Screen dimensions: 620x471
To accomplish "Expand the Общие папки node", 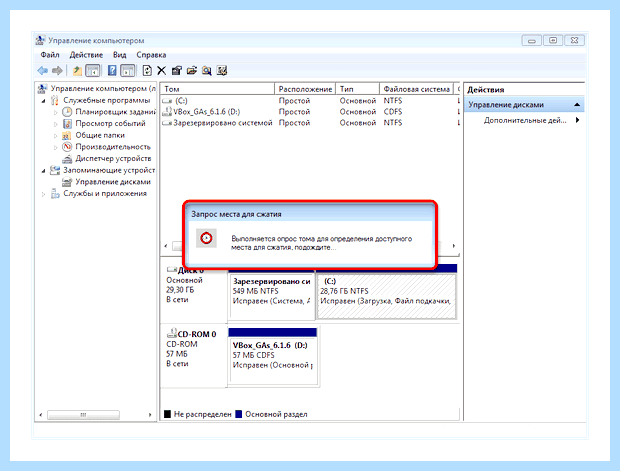I will click(x=55, y=136).
